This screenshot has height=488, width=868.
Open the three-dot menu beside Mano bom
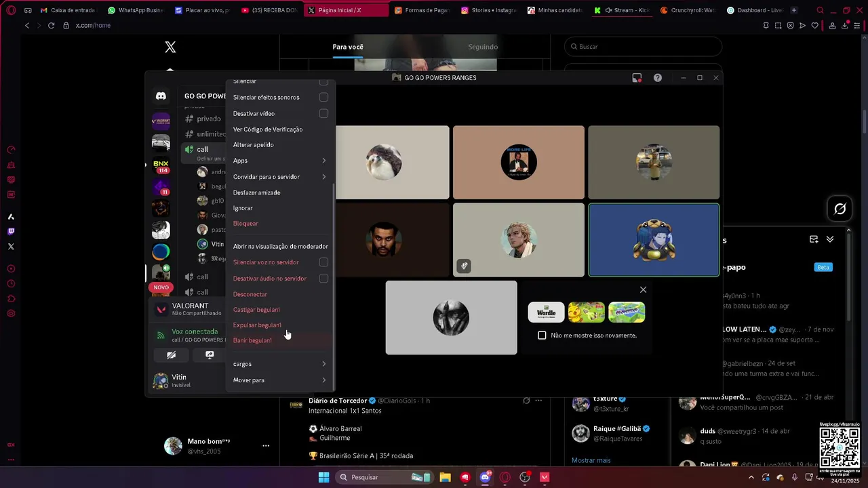tap(266, 445)
